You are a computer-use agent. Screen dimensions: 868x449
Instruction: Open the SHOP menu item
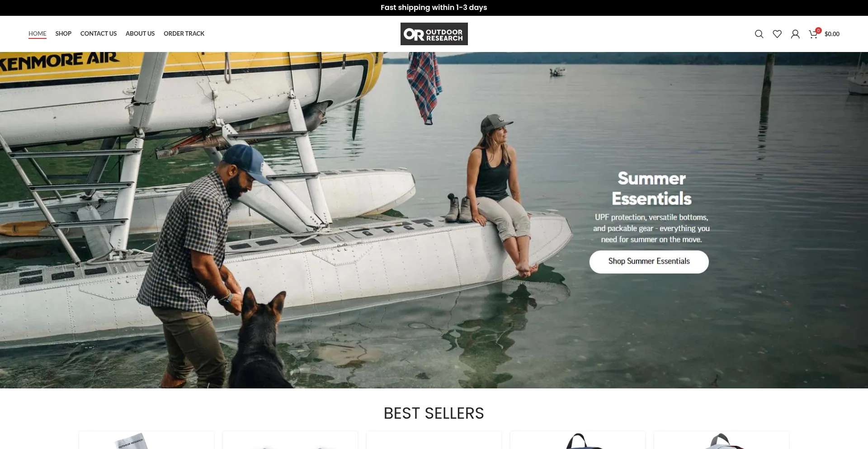click(63, 33)
